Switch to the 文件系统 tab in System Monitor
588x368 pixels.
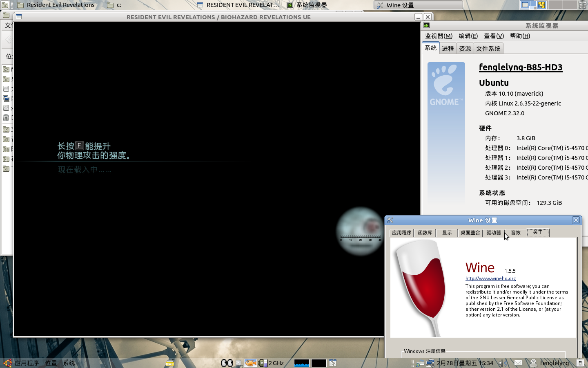[488, 48]
